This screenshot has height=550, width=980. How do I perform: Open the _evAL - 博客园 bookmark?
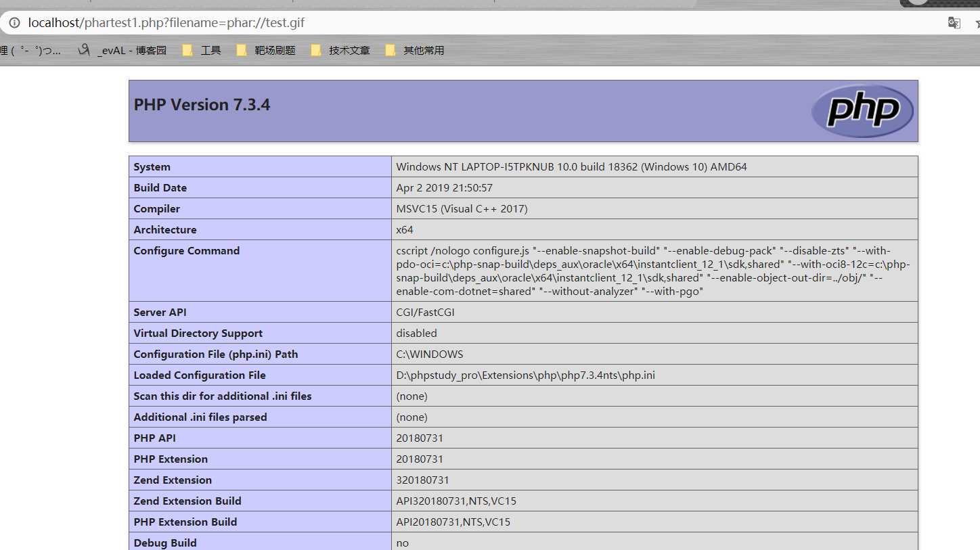(x=122, y=50)
